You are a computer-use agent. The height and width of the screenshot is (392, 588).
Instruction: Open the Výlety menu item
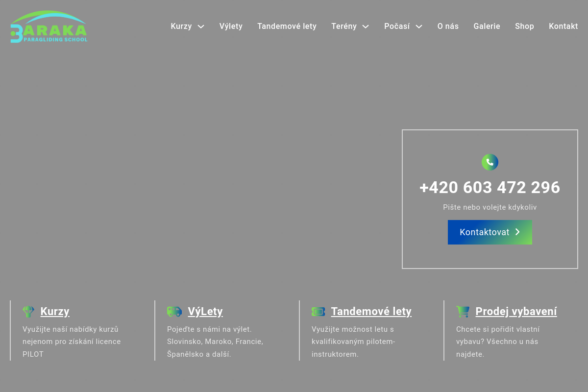point(231,26)
